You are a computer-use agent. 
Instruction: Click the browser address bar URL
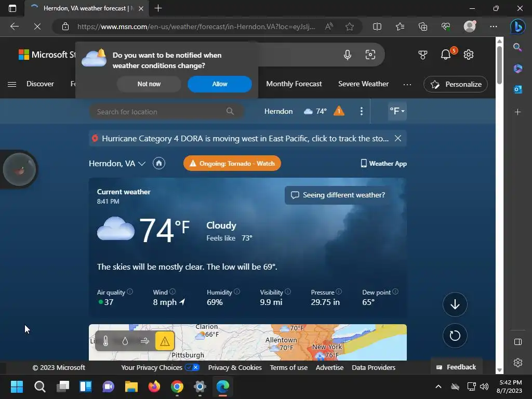[x=196, y=26]
